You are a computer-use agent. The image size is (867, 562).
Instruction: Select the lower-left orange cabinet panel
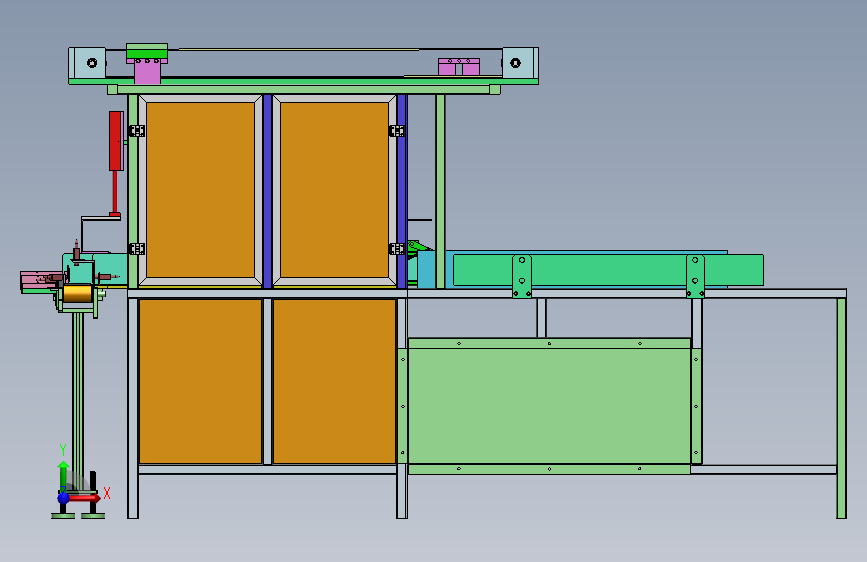[x=200, y=381]
